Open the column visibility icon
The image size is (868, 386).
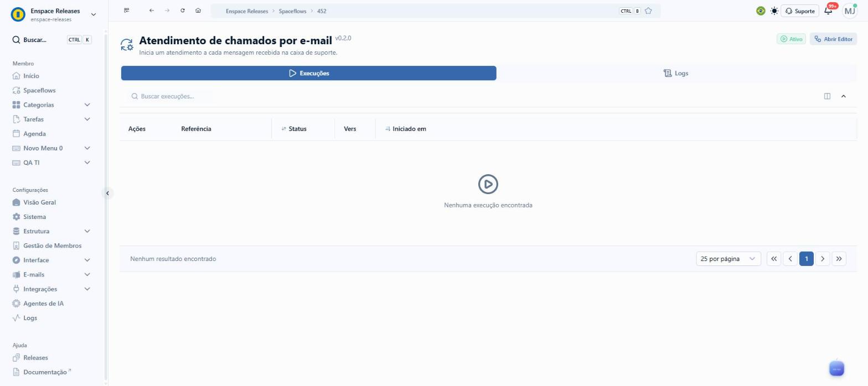[x=827, y=96]
